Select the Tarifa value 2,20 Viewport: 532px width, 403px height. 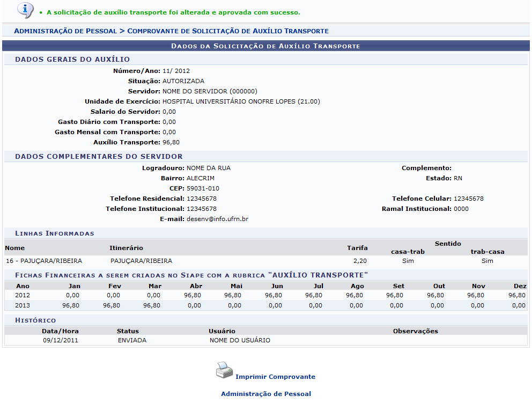click(360, 261)
